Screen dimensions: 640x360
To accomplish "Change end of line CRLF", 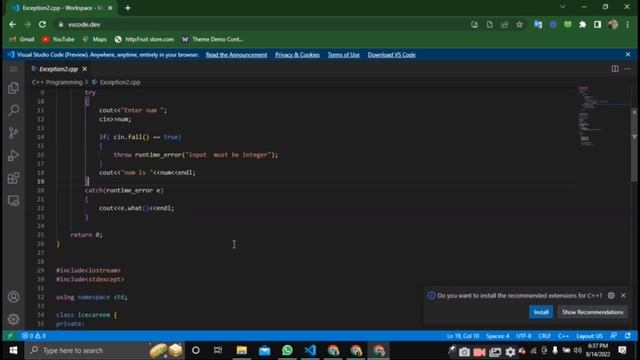I will [x=544, y=336].
